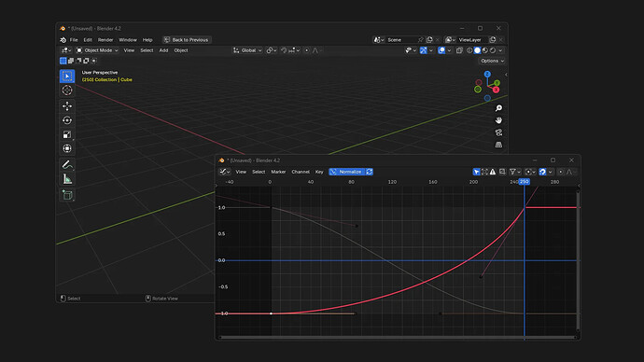644x362 pixels.
Task: Click the ViewLayer name field
Action: [471, 40]
